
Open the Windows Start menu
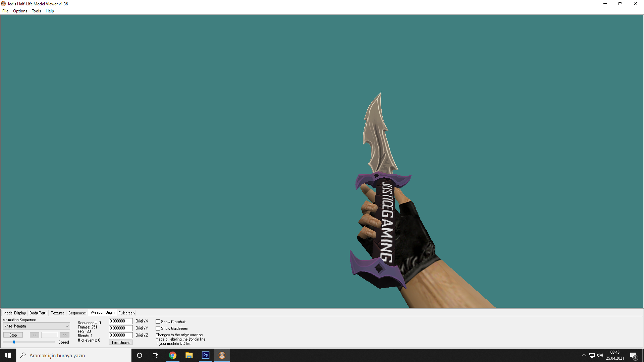point(8,355)
